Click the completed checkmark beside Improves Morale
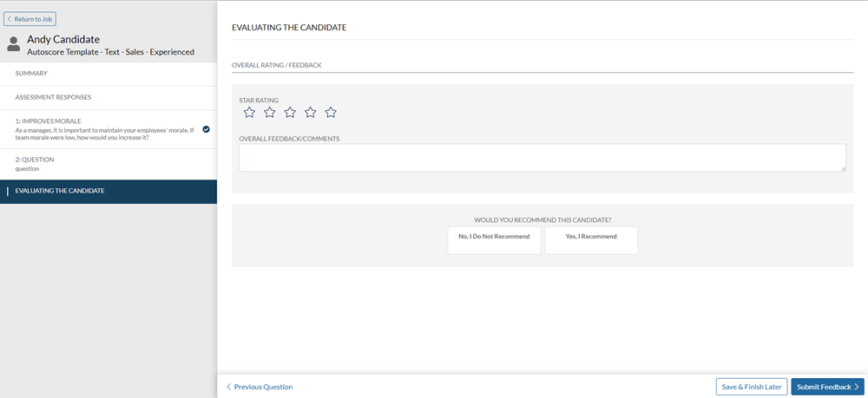This screenshot has height=398, width=868. [x=206, y=129]
